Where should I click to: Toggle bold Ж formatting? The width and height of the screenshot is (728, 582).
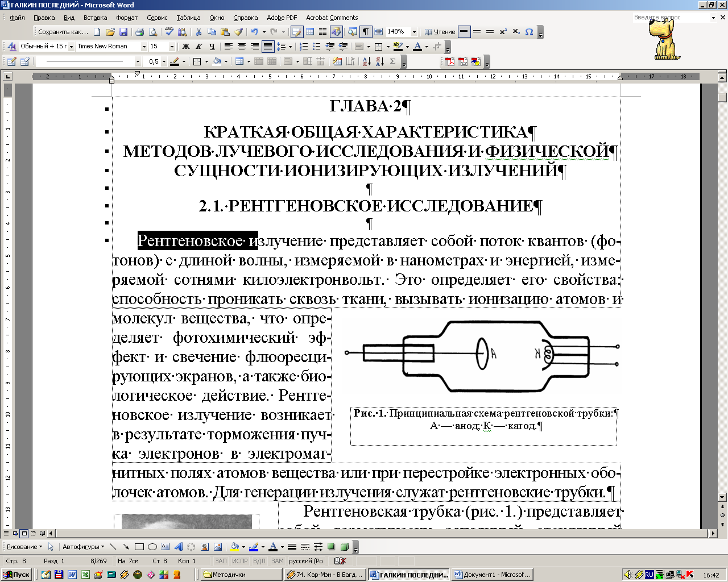186,47
